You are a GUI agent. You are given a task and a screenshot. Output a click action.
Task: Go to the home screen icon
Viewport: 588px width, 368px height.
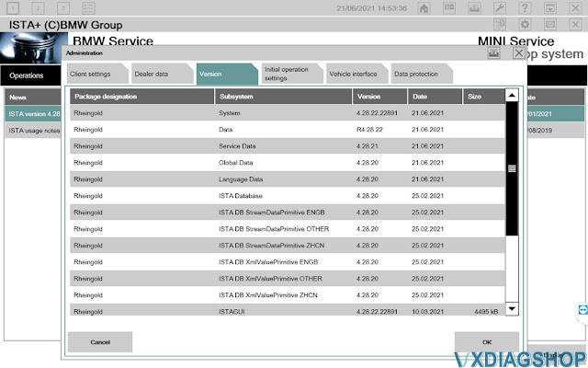click(x=424, y=8)
